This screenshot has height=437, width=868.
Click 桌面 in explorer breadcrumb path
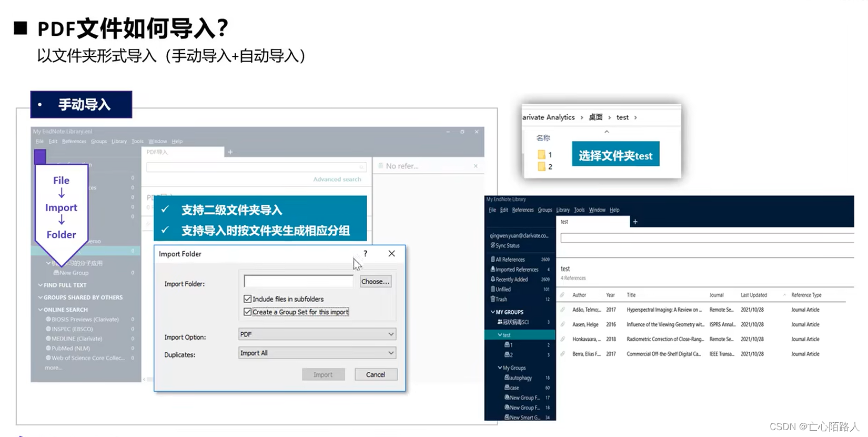596,117
